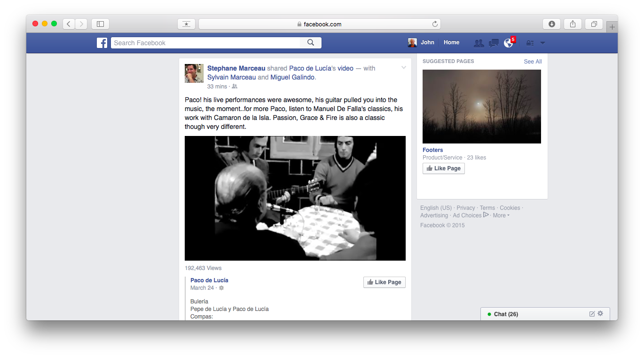Show Safari downloads
644x358 pixels.
coord(551,24)
